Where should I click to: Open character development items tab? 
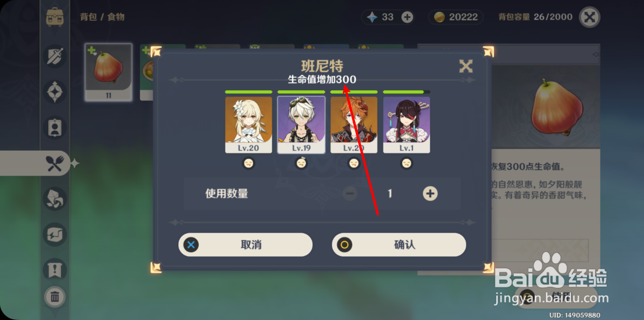pos(55,128)
